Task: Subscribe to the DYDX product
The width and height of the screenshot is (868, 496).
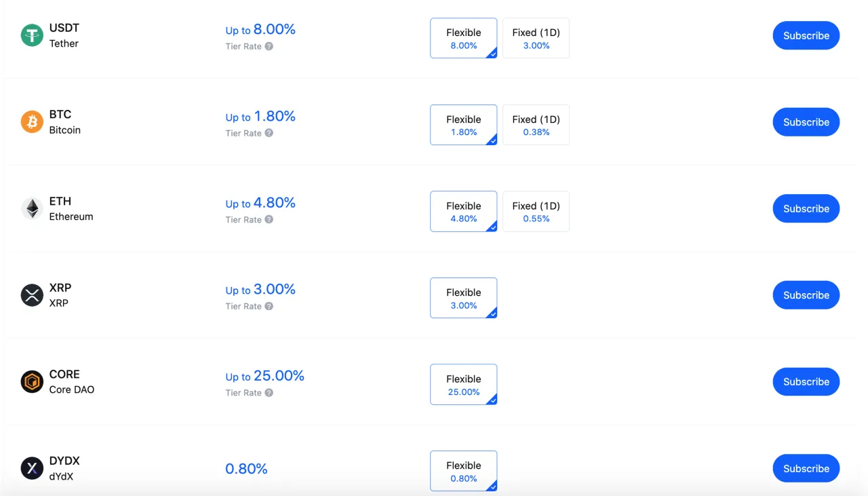Action: click(806, 468)
